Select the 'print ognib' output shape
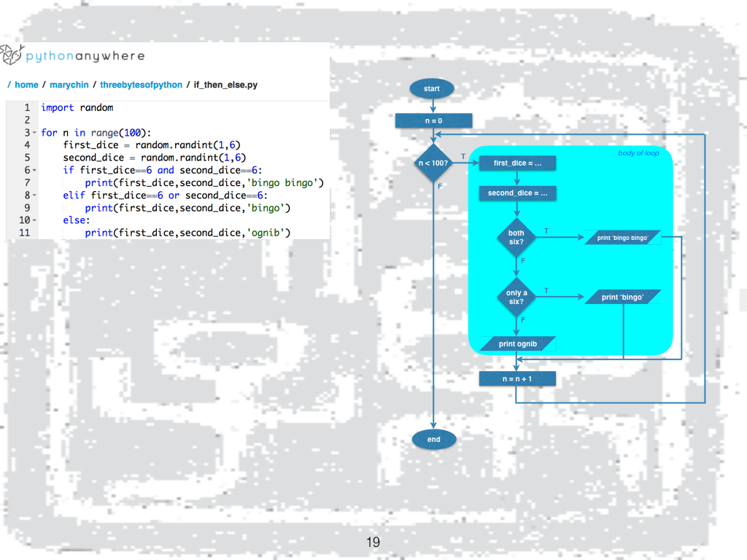This screenshot has width=747, height=560. click(517, 343)
